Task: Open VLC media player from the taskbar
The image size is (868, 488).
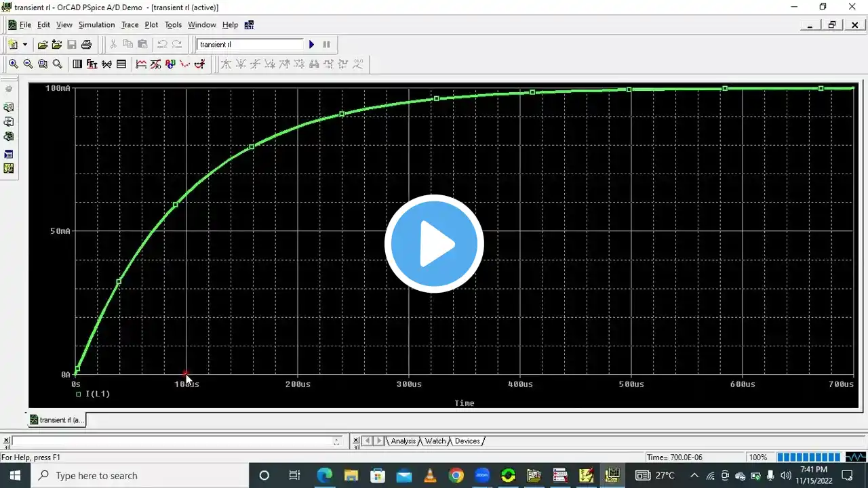Action: 430,475
